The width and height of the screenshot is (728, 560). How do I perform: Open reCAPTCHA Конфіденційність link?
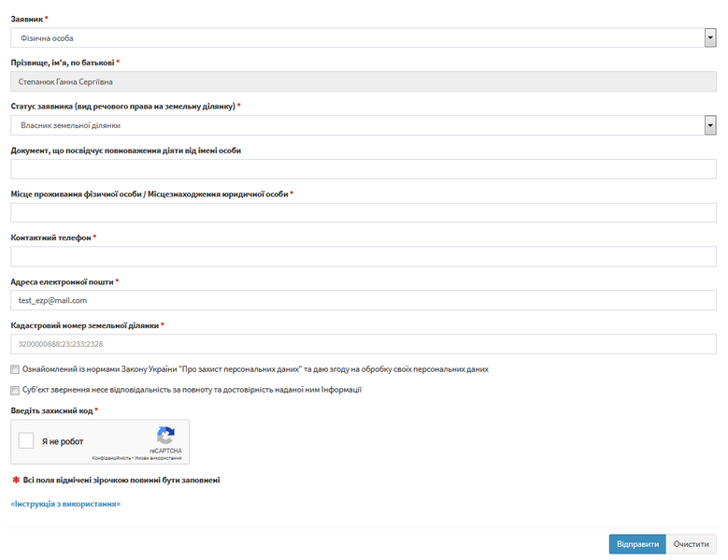[110, 458]
